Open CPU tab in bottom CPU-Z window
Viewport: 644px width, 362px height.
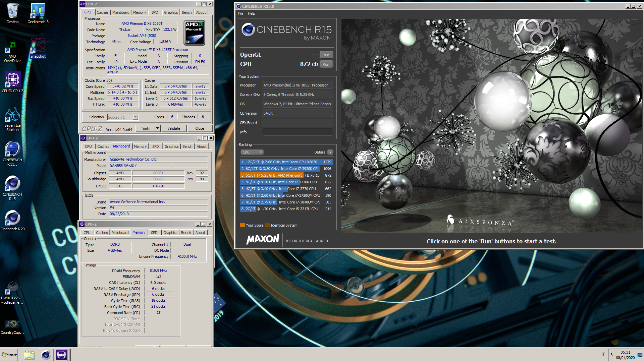click(x=87, y=233)
